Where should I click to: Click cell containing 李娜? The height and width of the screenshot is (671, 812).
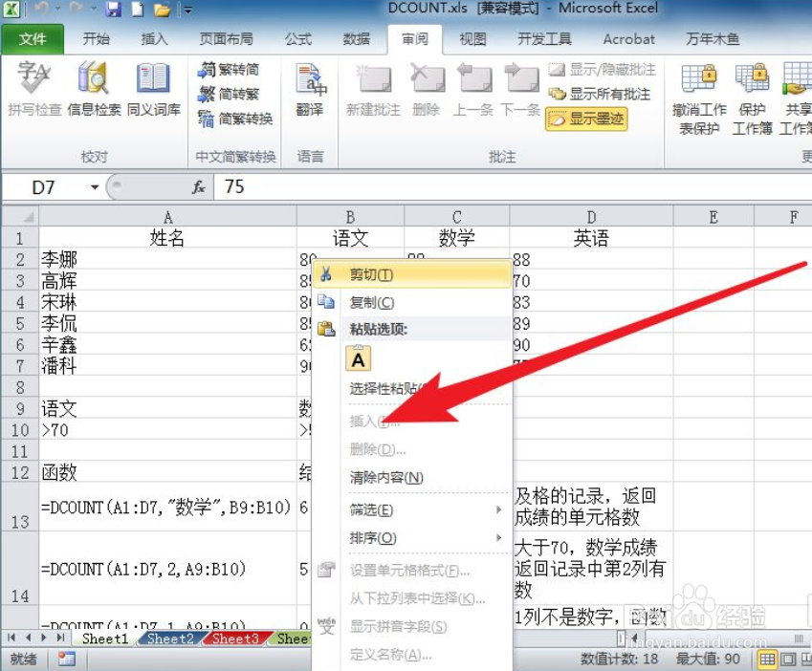click(167, 259)
